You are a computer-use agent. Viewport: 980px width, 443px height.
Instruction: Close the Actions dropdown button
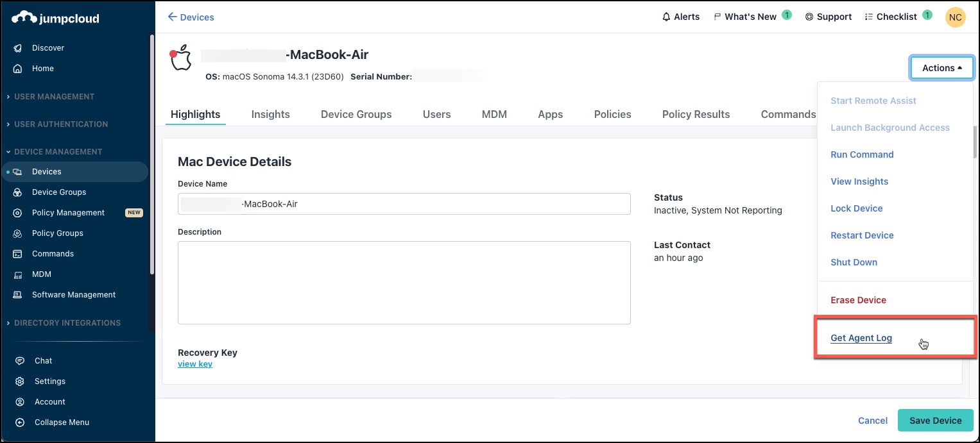click(x=941, y=68)
